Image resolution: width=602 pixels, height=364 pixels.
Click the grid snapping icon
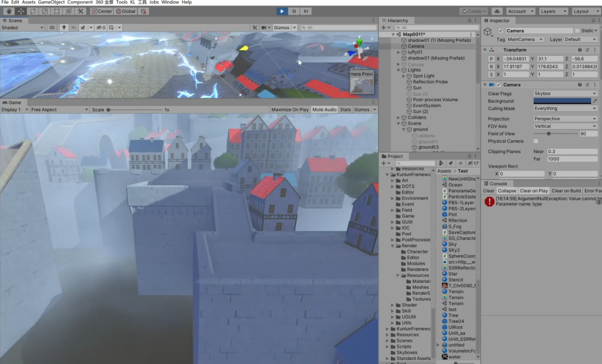(143, 11)
